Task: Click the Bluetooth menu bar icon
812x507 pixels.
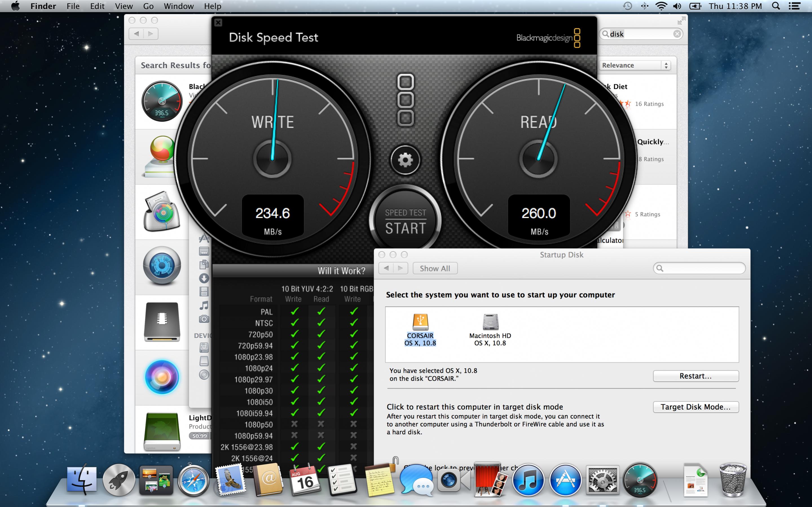Action: pyautogui.click(x=644, y=6)
